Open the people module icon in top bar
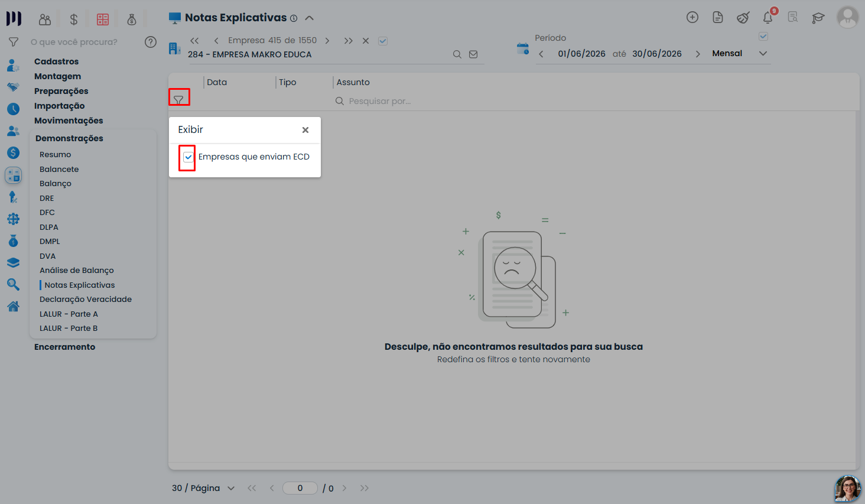This screenshot has width=865, height=504. coord(45,19)
